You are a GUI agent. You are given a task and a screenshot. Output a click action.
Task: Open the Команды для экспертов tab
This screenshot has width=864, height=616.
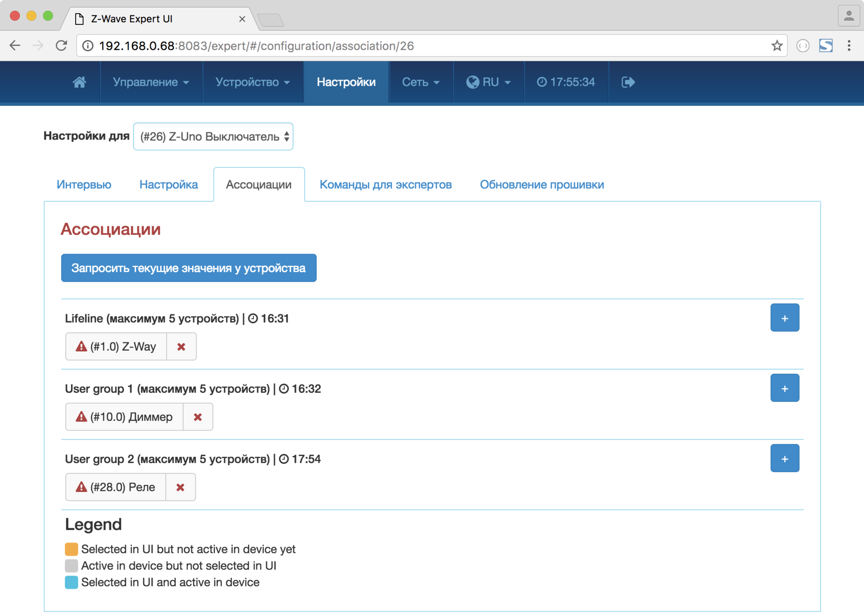click(x=386, y=184)
